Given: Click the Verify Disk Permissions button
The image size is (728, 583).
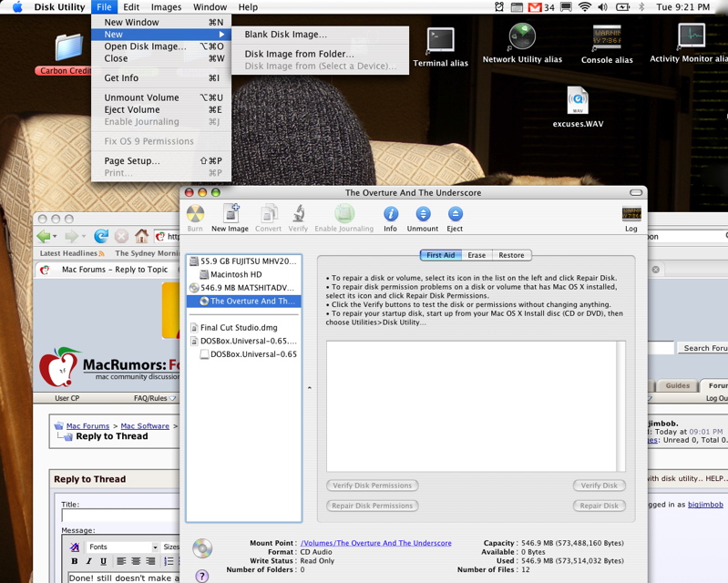Looking at the screenshot, I should pyautogui.click(x=373, y=486).
